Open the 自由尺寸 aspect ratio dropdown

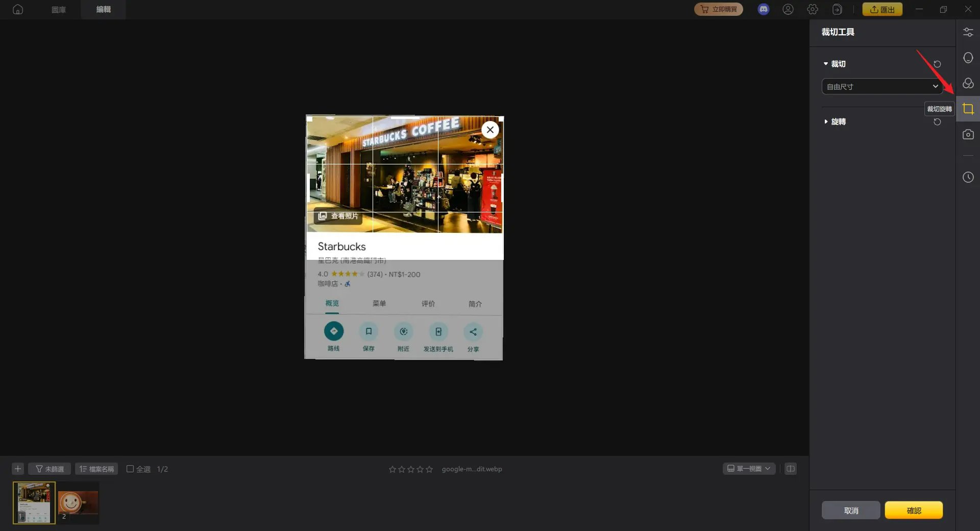tap(881, 86)
